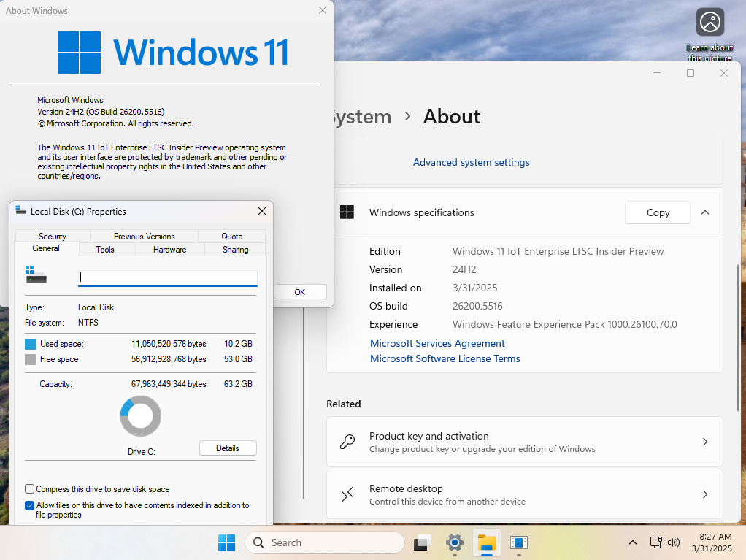746x560 pixels.
Task: Switch to the Tools tab
Action: [x=105, y=249]
